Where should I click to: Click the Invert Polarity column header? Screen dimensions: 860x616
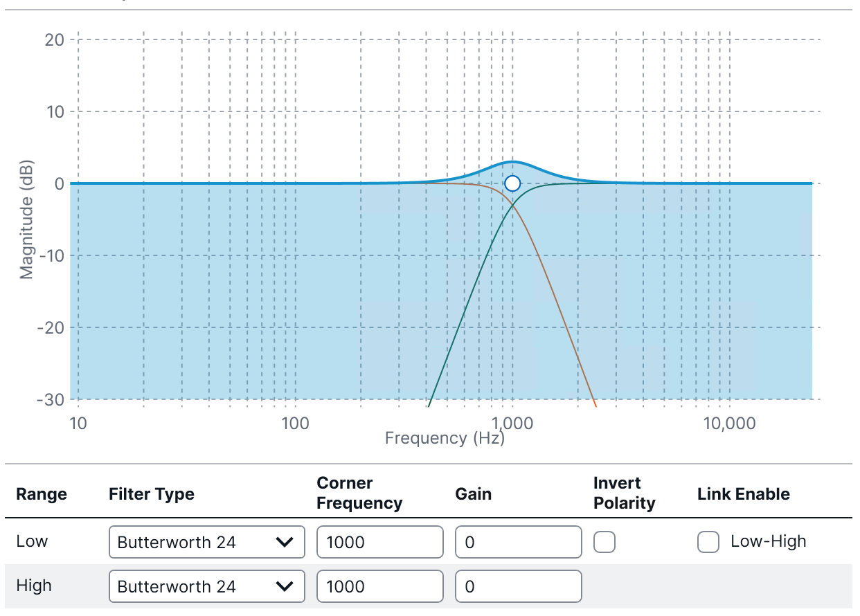pos(624,493)
